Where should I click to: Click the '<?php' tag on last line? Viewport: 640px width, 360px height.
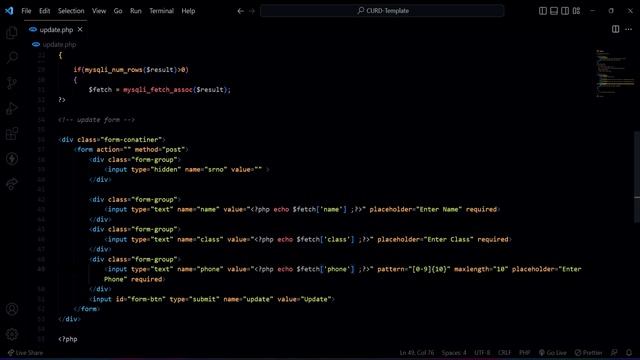click(68, 339)
